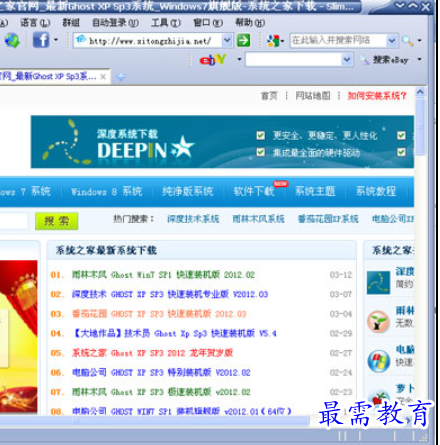Open the eBay logo dropdown arrow
This screenshot has height=445, width=440.
pos(239,60)
